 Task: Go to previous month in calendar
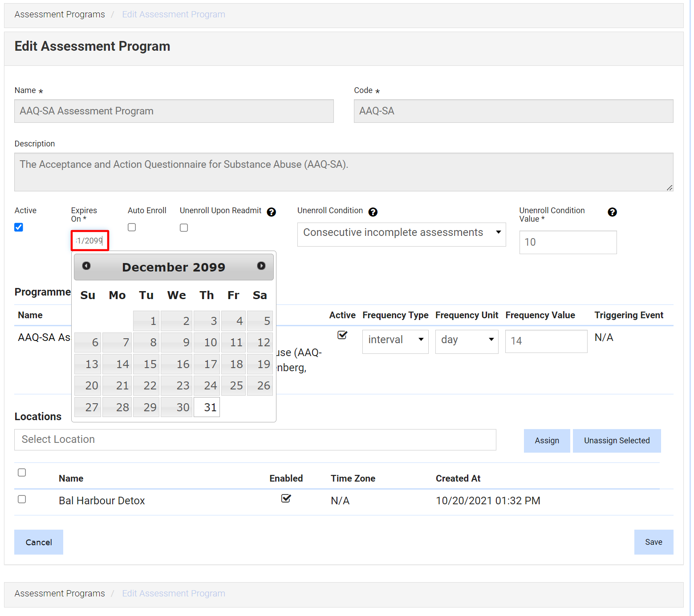[86, 266]
